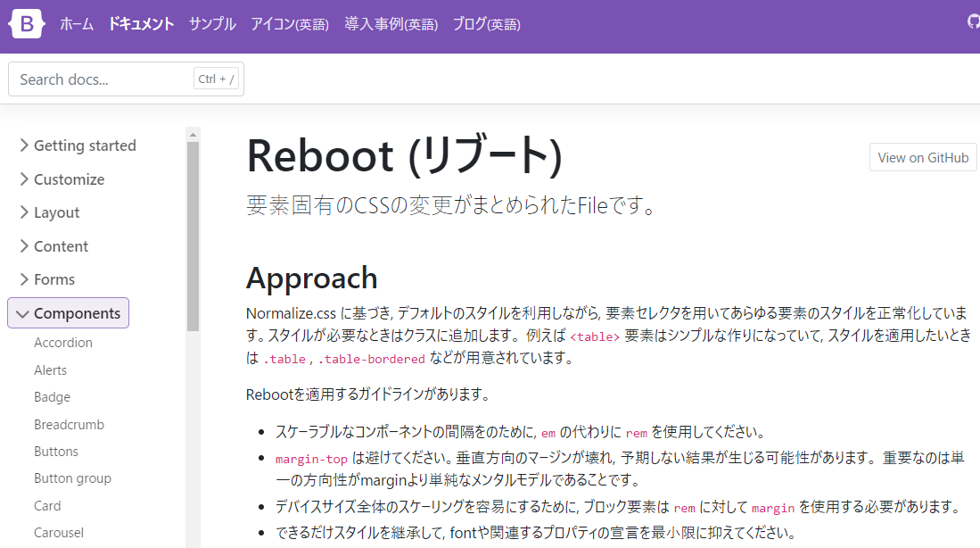The width and height of the screenshot is (980, 548).
Task: Click the Bootstrap logo icon
Action: point(26,24)
